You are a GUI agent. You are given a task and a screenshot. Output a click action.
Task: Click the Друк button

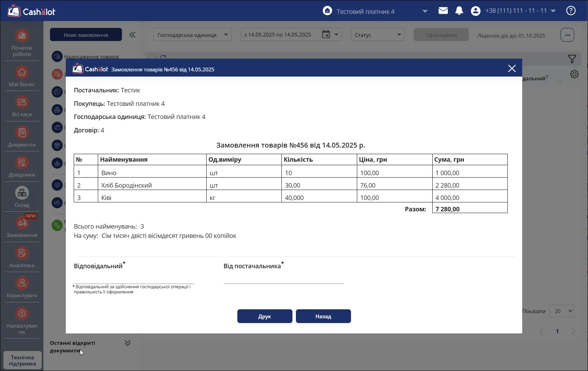265,316
